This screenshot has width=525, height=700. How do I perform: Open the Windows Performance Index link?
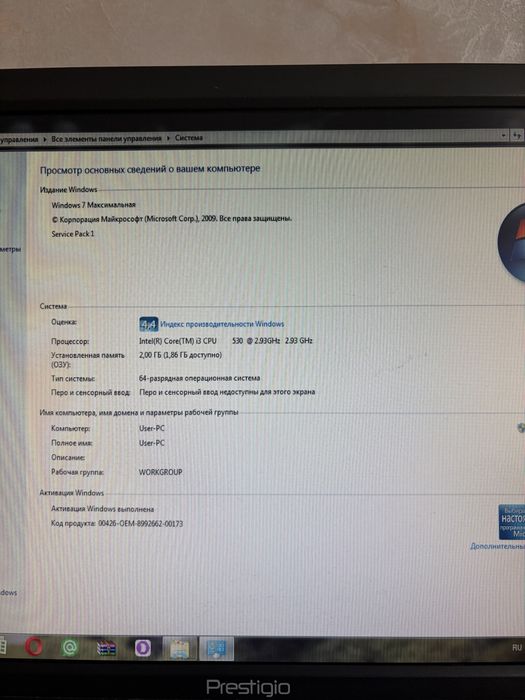[x=222, y=324]
